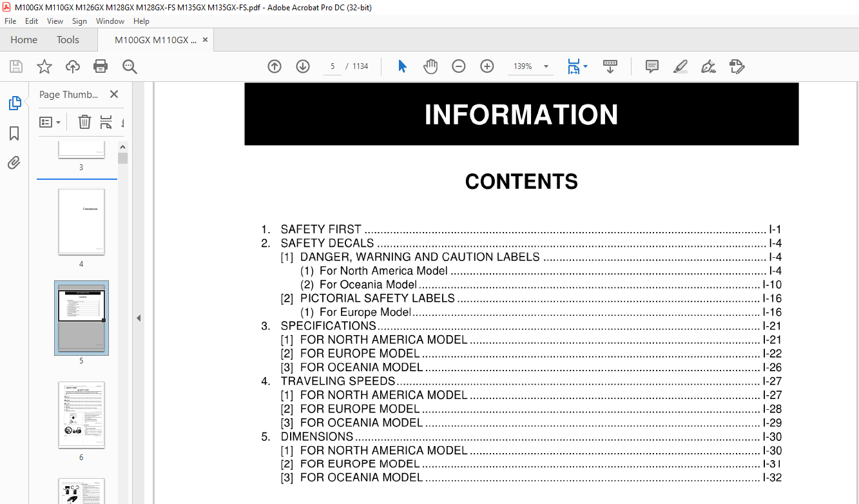Click the Save file icon
Viewport: 859px width, 504px height.
click(16, 66)
